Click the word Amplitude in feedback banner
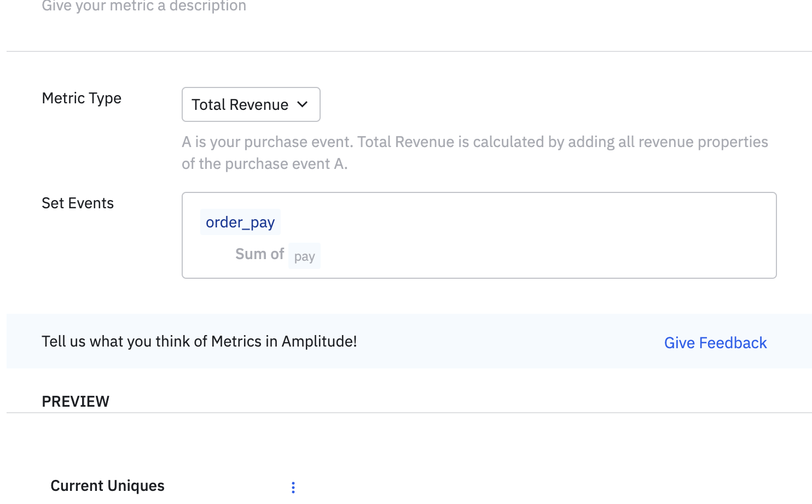The width and height of the screenshot is (812, 504). coord(318,342)
